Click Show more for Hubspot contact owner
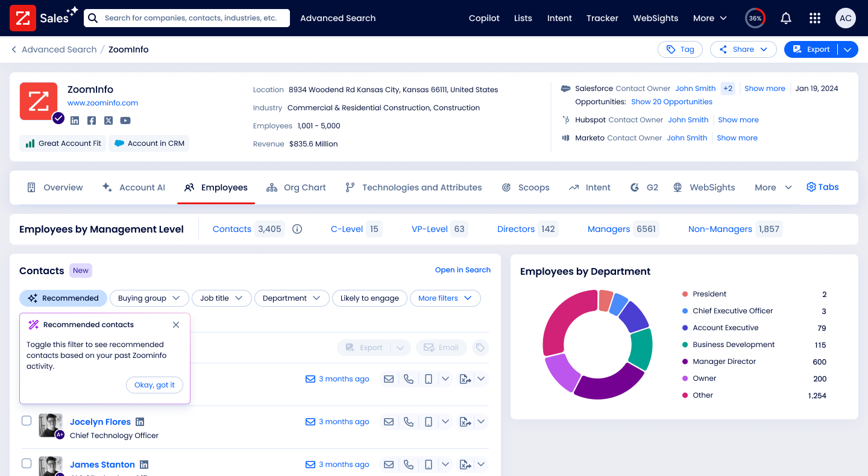Image resolution: width=868 pixels, height=476 pixels. [x=738, y=120]
